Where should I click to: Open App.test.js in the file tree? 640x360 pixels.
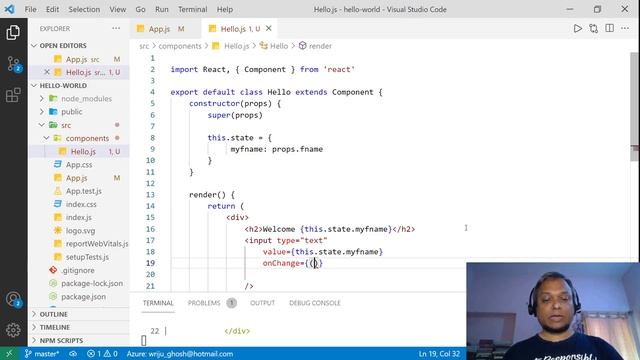pyautogui.click(x=84, y=191)
